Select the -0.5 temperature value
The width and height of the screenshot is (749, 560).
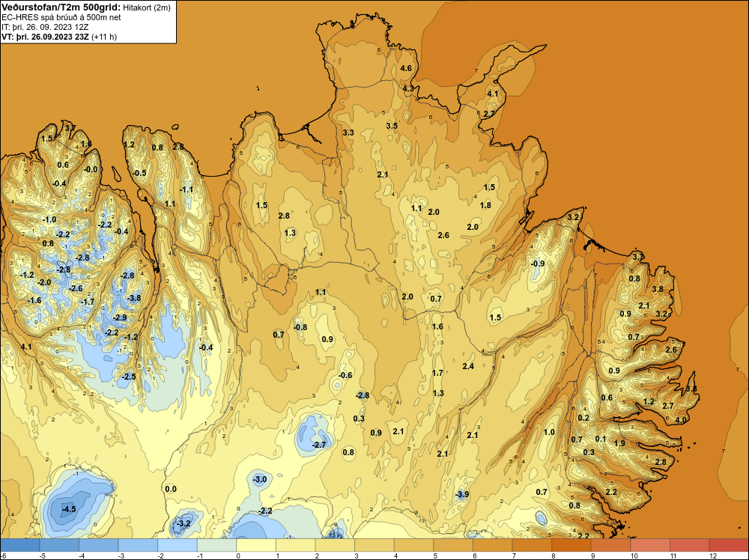point(139,173)
